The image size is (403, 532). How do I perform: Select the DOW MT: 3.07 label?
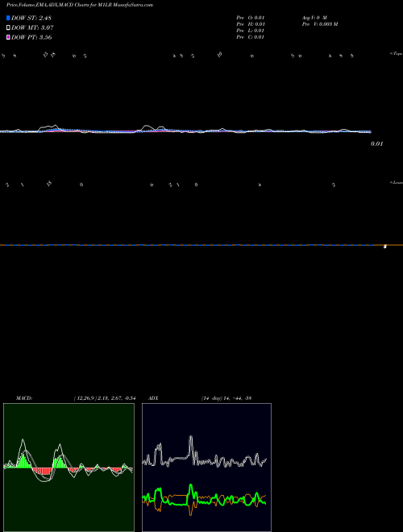pos(32,28)
